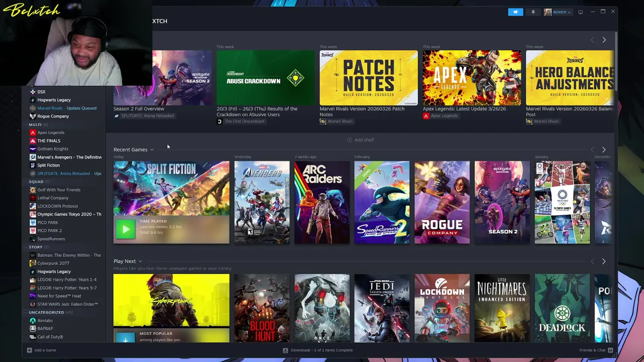The height and width of the screenshot is (362, 644).
Task: Open the announcements megaphone button
Action: (515, 12)
